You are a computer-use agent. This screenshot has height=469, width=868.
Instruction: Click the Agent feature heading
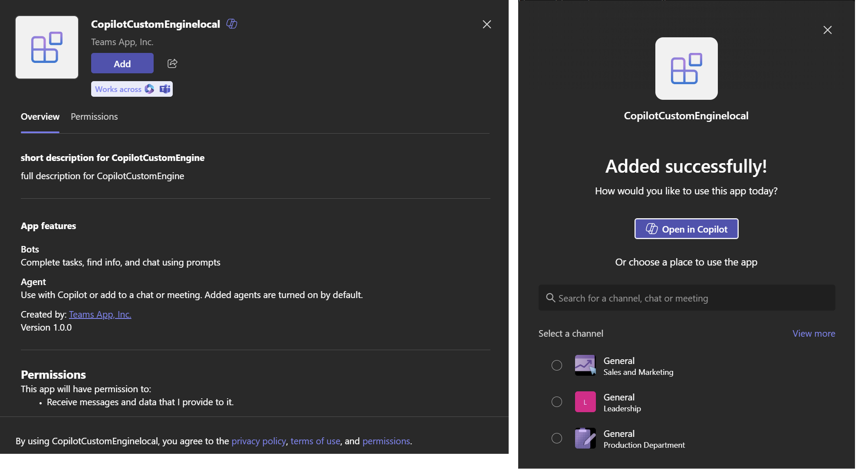pos(33,282)
